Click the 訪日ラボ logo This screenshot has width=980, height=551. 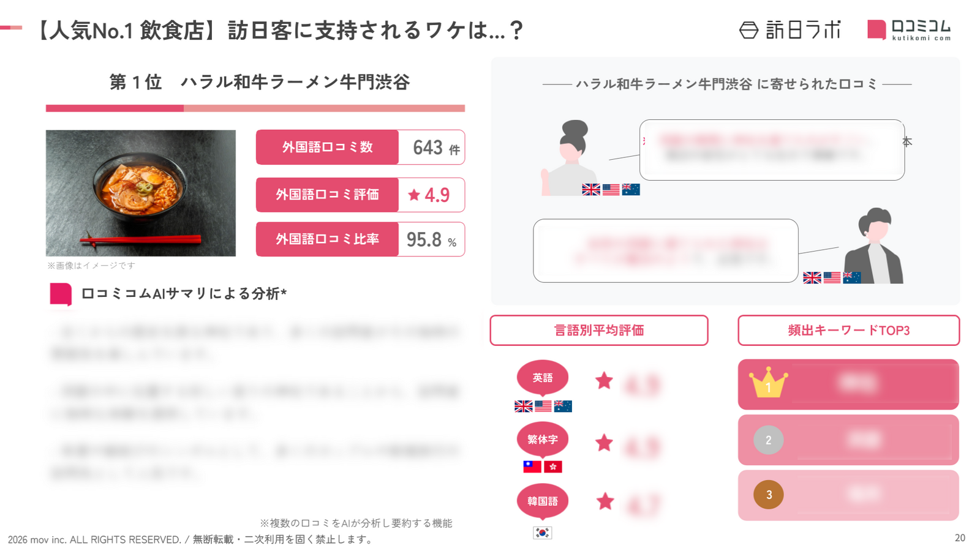(x=790, y=29)
